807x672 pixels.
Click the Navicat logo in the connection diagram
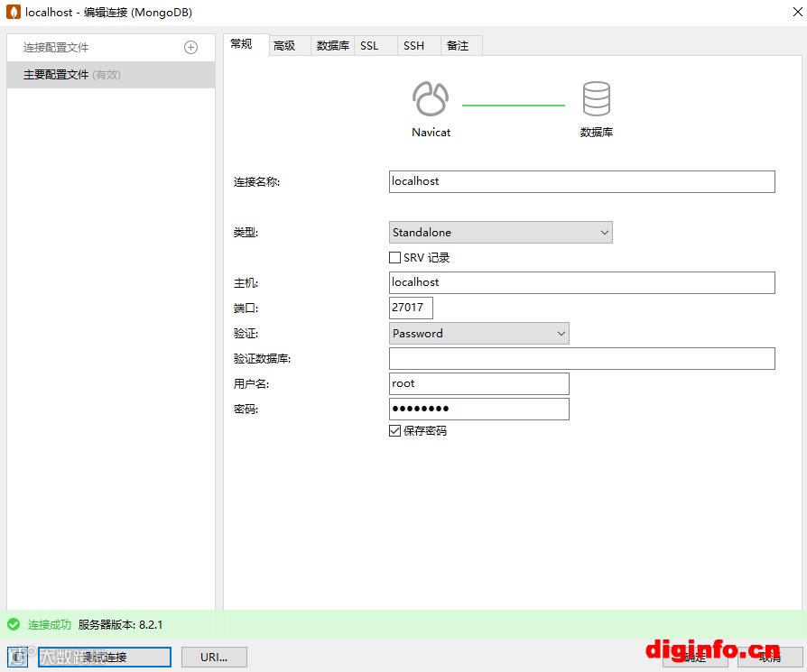coord(431,98)
